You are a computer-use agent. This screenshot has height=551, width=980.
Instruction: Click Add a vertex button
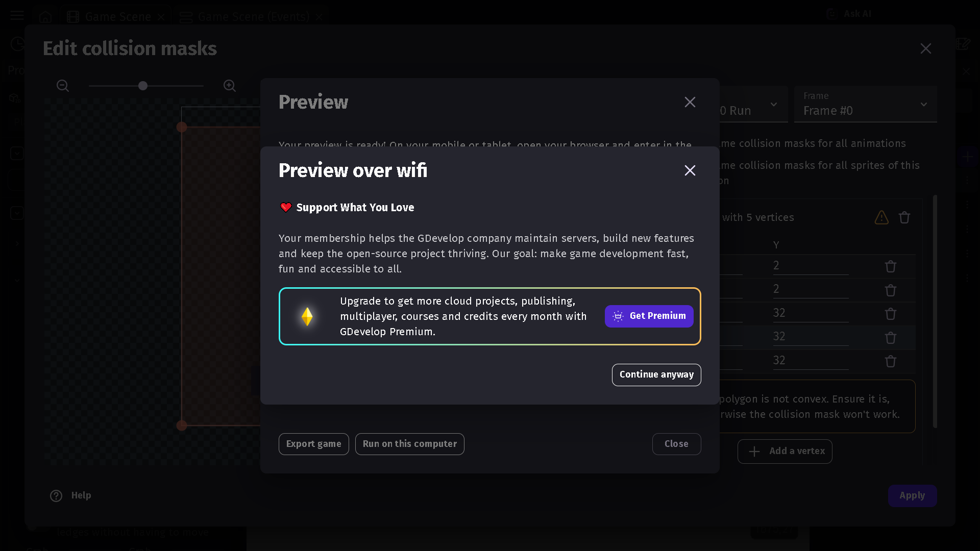coord(785,452)
